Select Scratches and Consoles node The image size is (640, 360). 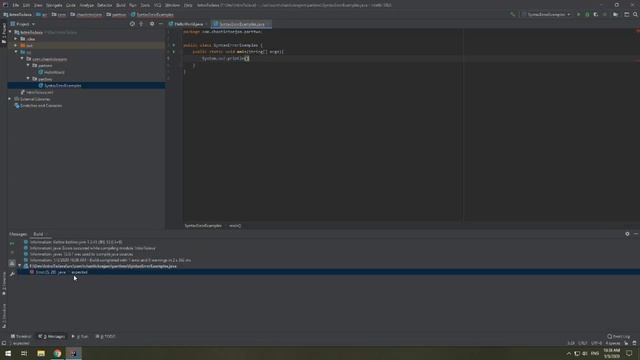click(41, 106)
